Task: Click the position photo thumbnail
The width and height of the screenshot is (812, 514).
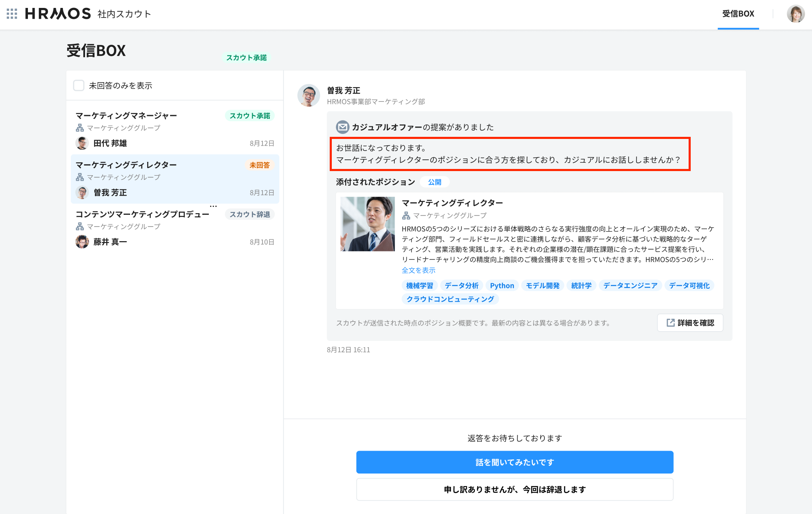Action: [367, 224]
